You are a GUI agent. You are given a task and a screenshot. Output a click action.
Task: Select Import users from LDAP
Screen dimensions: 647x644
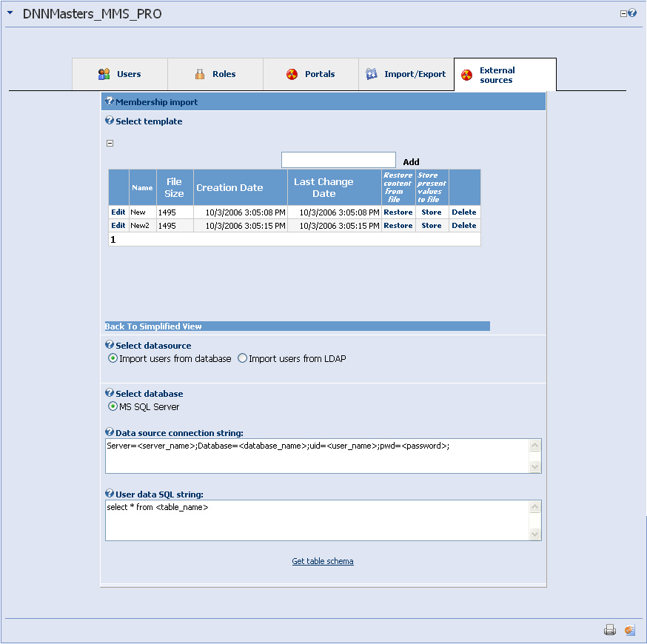[x=243, y=358]
